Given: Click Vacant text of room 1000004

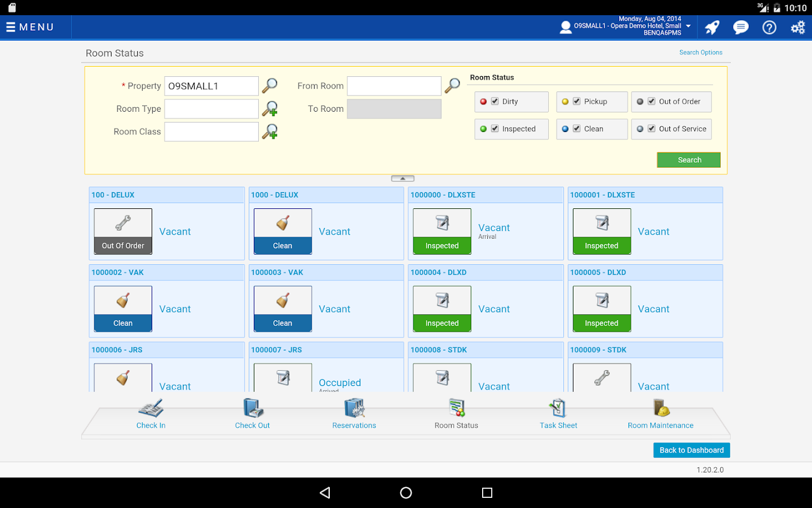Looking at the screenshot, I should point(494,309).
